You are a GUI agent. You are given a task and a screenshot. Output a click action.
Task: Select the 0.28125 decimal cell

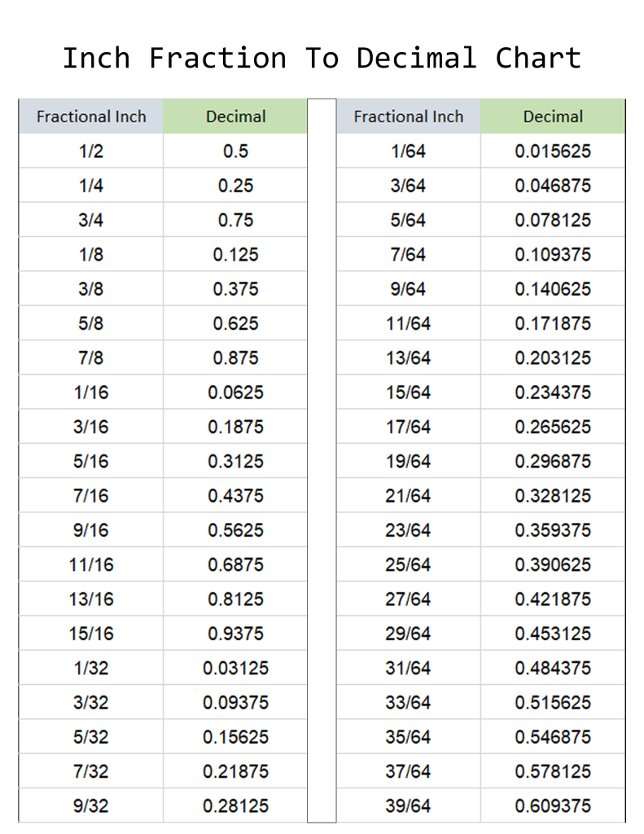pos(235,805)
